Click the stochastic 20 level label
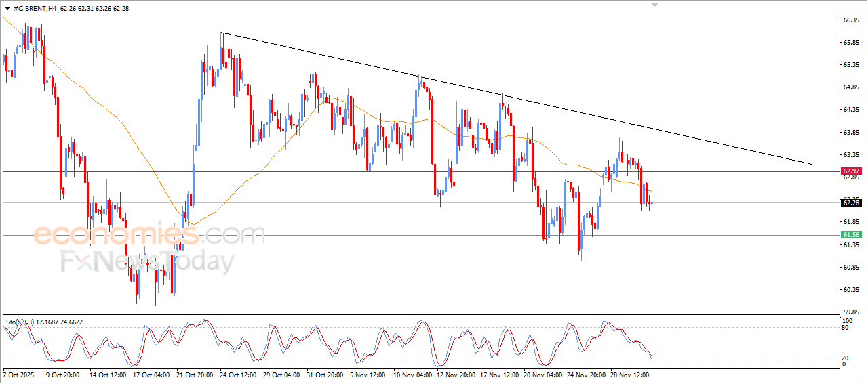This screenshot has height=384, width=868. click(x=845, y=358)
